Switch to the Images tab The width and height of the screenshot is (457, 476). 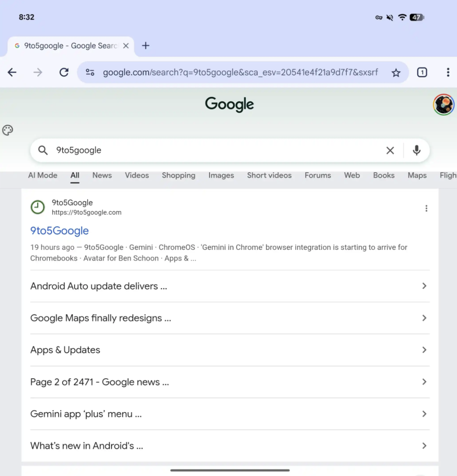pyautogui.click(x=221, y=175)
